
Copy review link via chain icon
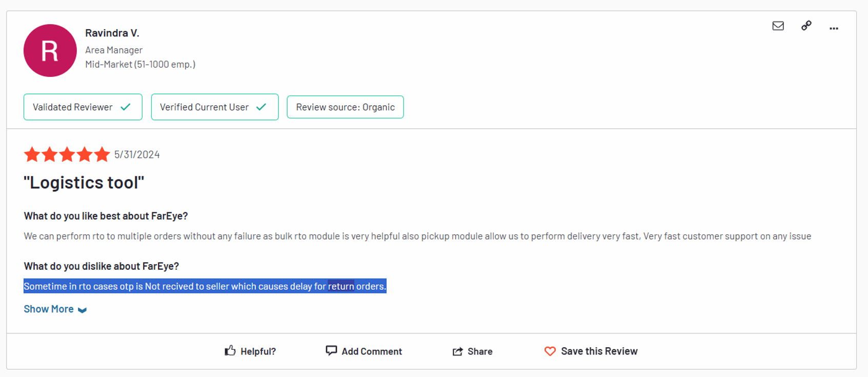806,26
